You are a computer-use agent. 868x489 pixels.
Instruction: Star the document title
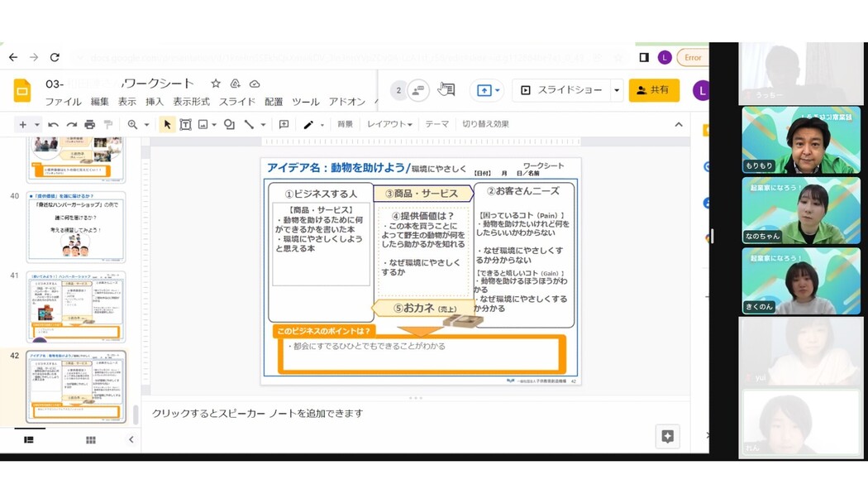[x=216, y=84]
